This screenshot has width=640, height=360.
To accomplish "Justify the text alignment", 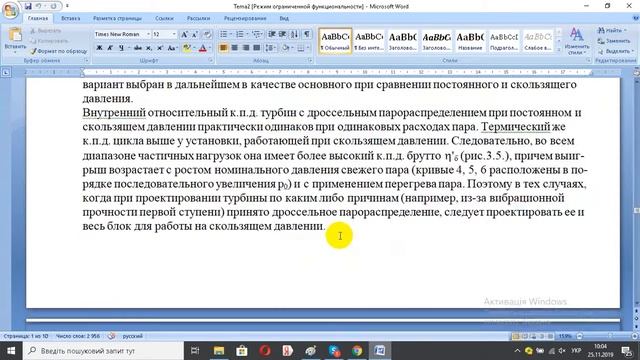I will pos(256,48).
